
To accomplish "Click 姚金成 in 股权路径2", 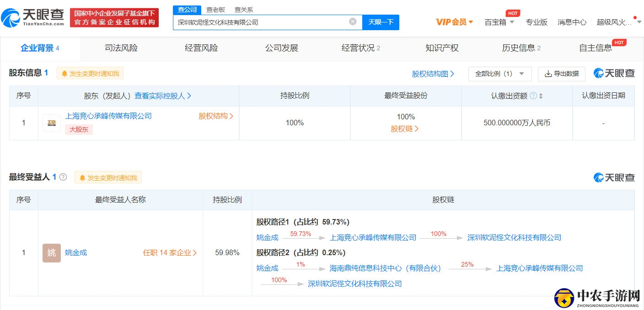I will pyautogui.click(x=268, y=268).
